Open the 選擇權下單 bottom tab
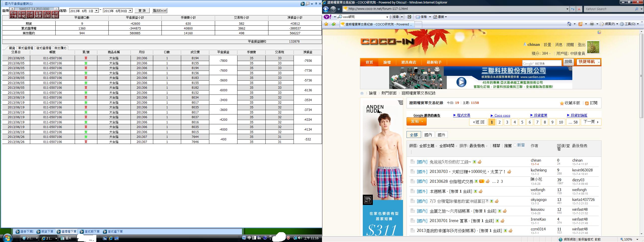This screenshot has width=644, height=242. pyautogui.click(x=66, y=231)
